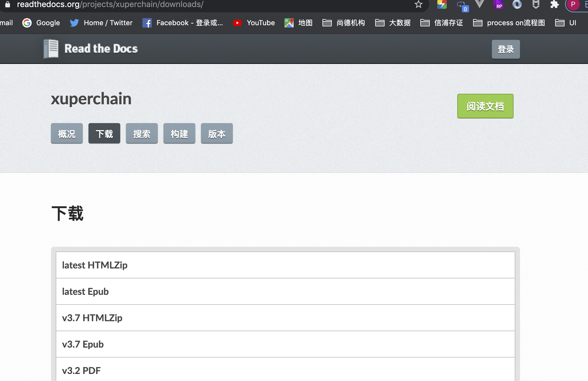588x381 pixels.
Task: Click the sync extension icon showing badge 0
Action: (x=461, y=4)
